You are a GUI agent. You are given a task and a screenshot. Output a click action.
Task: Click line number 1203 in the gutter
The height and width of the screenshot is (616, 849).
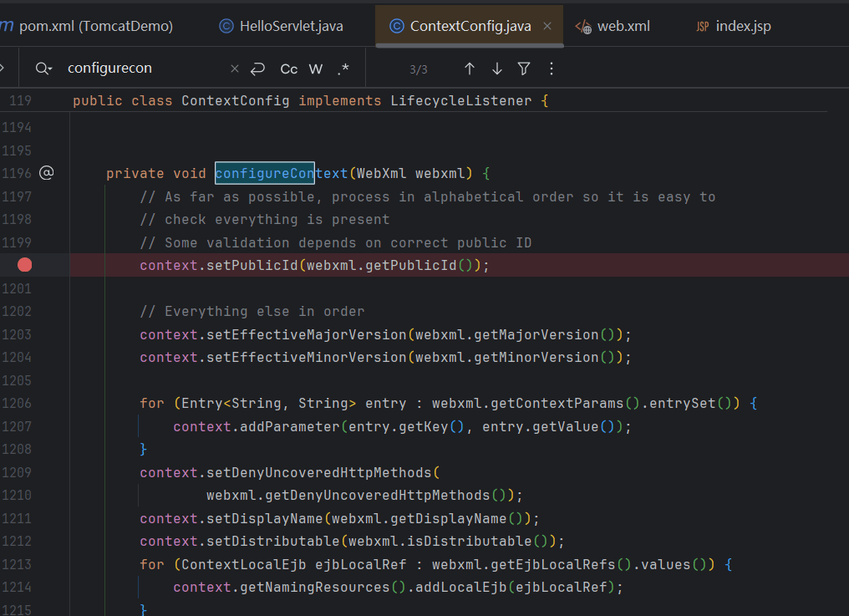coord(16,335)
